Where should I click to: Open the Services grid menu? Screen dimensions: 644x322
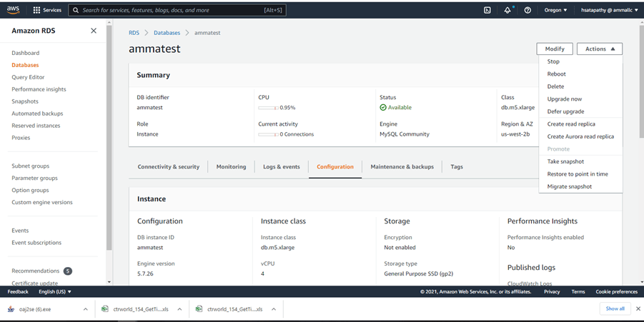[x=47, y=10]
